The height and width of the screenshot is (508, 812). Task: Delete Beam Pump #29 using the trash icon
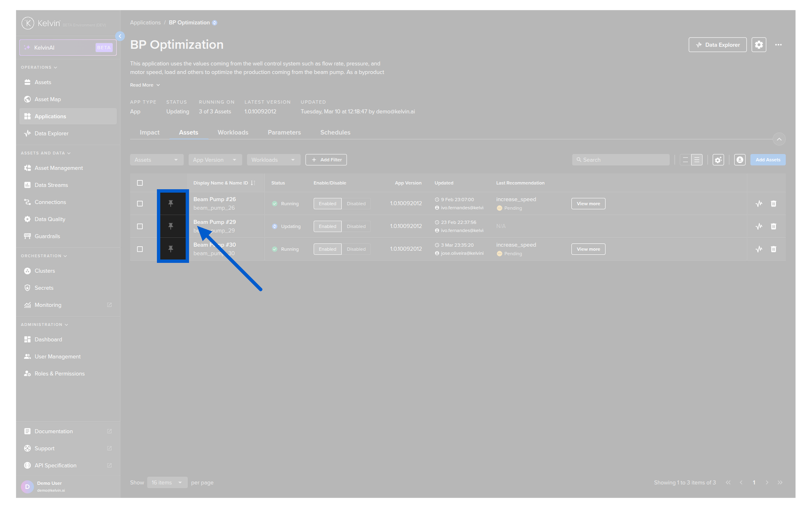[773, 226]
